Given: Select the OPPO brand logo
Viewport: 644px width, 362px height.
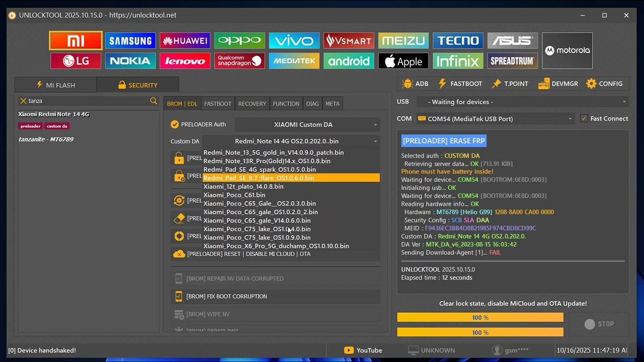Looking at the screenshot, I should 239,41.
